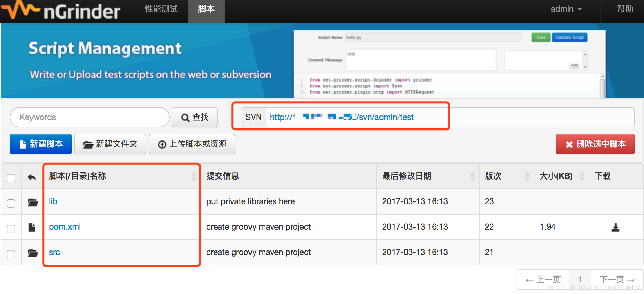The image size is (644, 294).
Task: Click src revision number 21
Action: pyautogui.click(x=489, y=252)
